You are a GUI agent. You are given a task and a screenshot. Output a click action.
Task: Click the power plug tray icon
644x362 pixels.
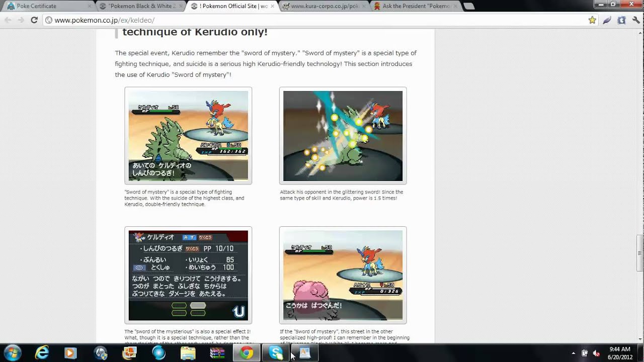pos(585,353)
